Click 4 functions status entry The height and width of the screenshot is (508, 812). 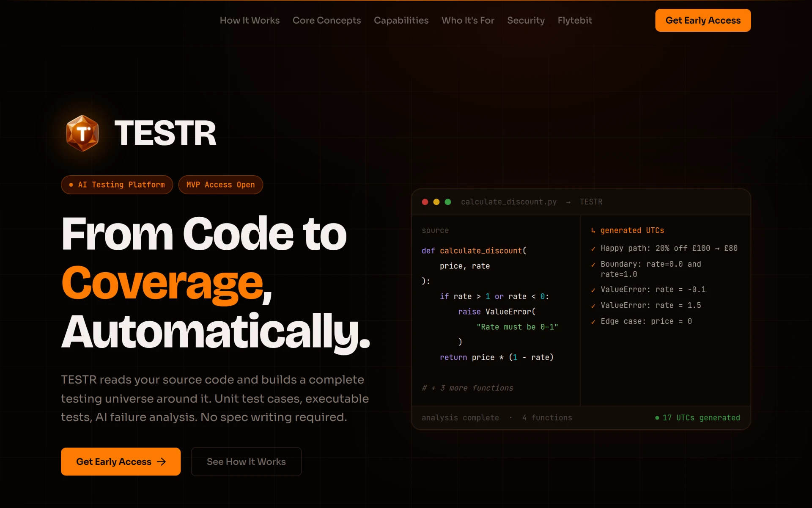[547, 418]
